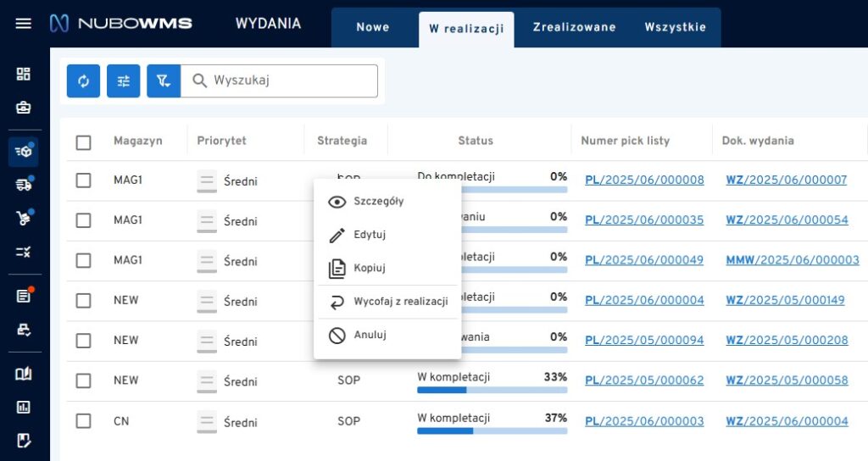Open column settings sliders button
Screen dimensions: 868x461
point(124,81)
